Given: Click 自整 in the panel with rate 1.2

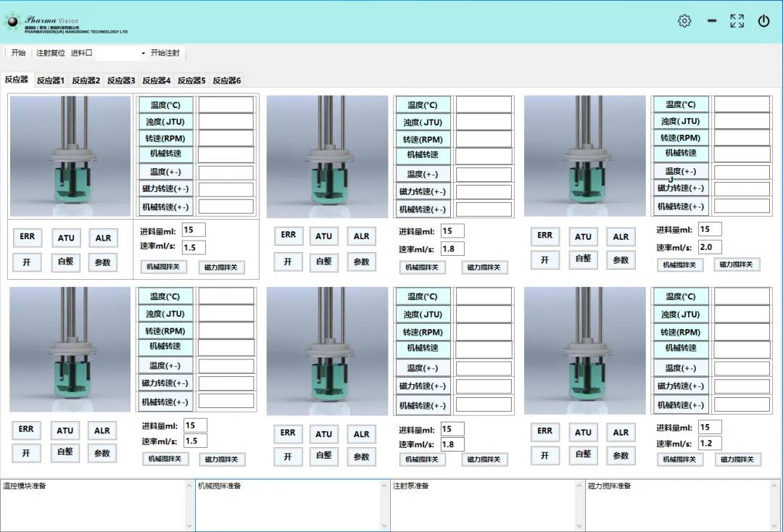Looking at the screenshot, I should coord(583,454).
